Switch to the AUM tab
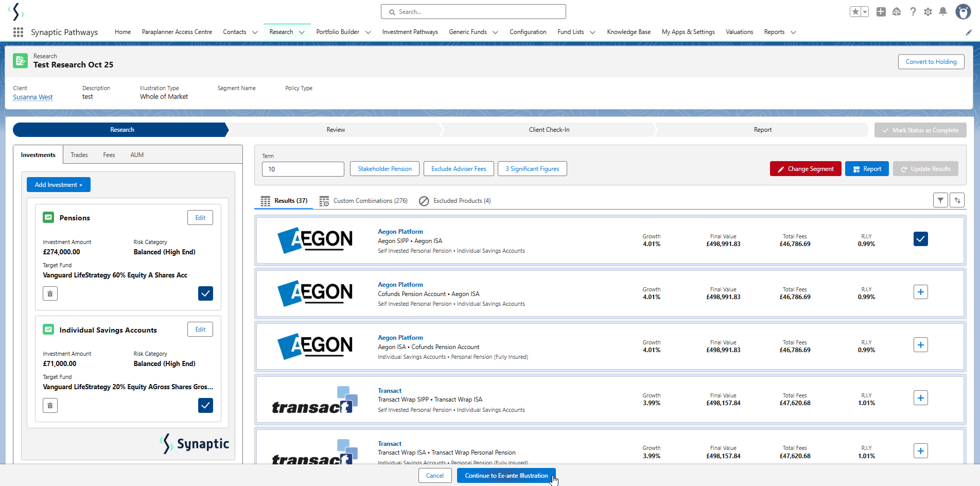 point(137,155)
